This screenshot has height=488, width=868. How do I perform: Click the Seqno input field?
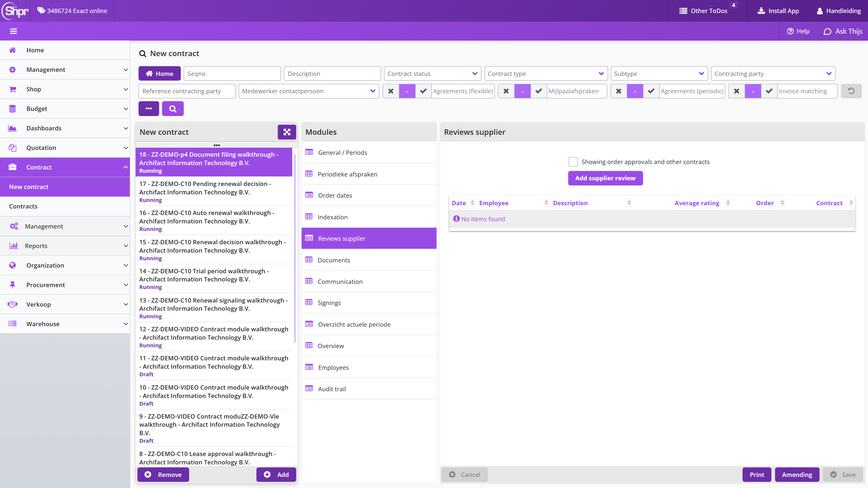[232, 73]
